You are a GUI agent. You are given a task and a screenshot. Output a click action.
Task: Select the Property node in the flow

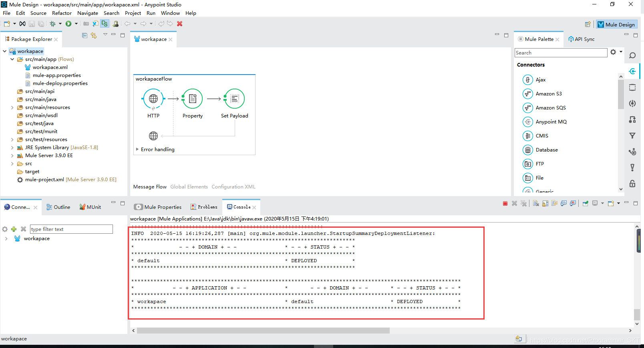[193, 99]
